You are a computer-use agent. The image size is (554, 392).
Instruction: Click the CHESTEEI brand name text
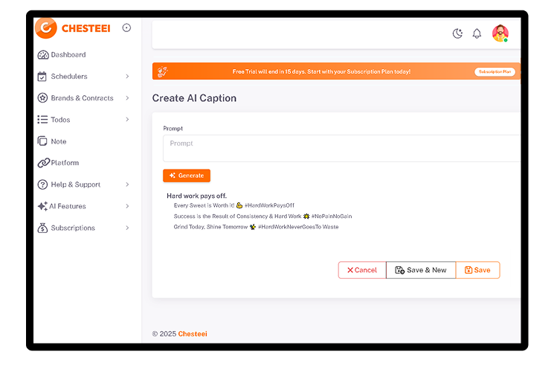coord(86,28)
